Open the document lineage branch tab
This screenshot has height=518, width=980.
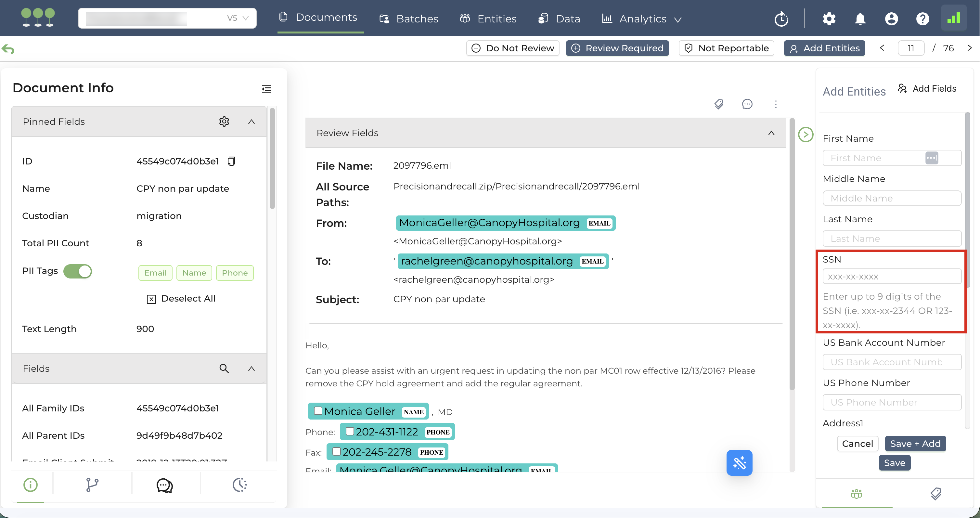(x=92, y=485)
